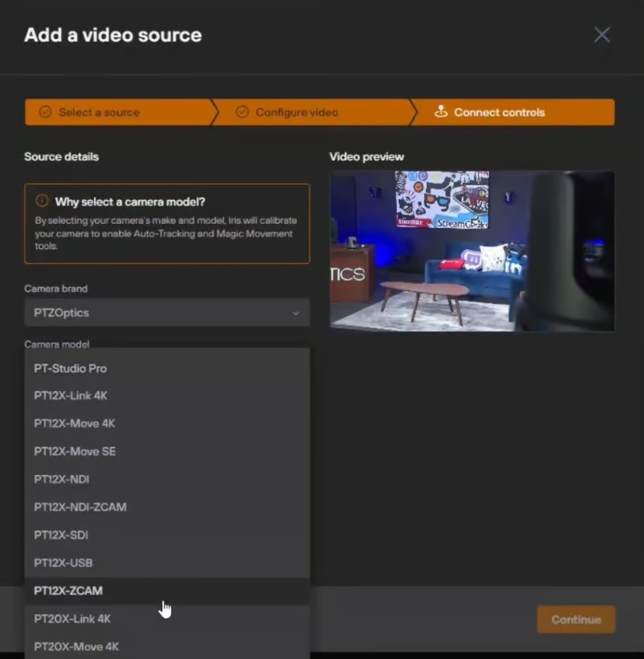The image size is (644, 659).
Task: Go back to Select a source step
Action: click(99, 112)
